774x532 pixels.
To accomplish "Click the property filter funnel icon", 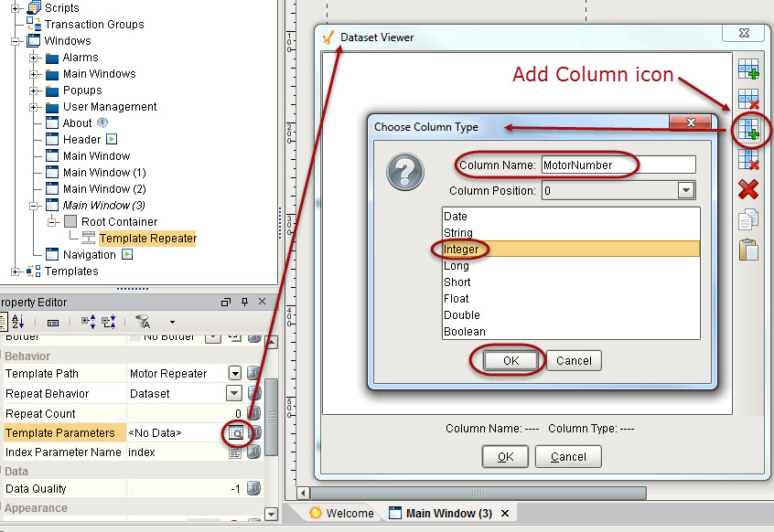I will pos(143,322).
